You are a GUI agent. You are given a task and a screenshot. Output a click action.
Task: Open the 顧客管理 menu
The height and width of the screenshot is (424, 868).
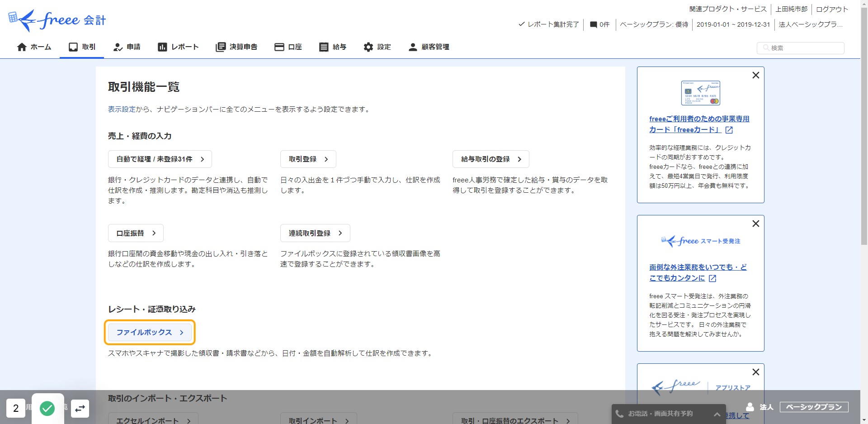[x=429, y=47]
